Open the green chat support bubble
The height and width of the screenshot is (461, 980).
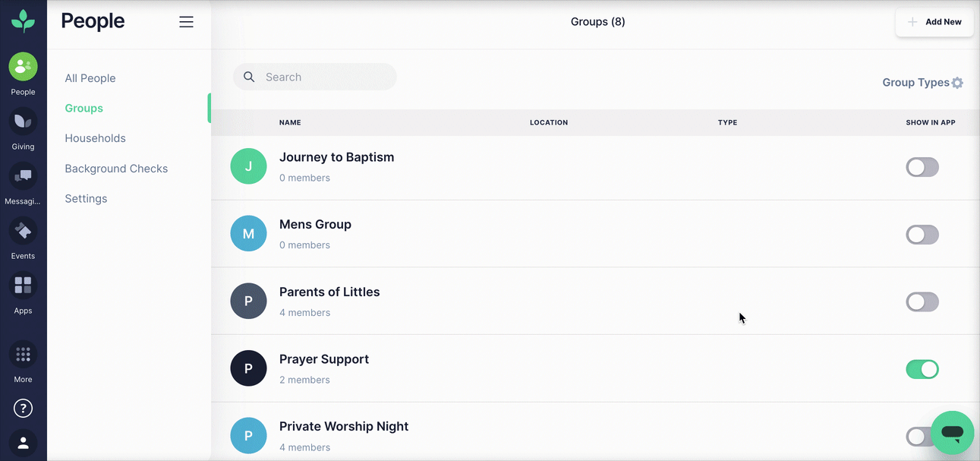point(952,433)
